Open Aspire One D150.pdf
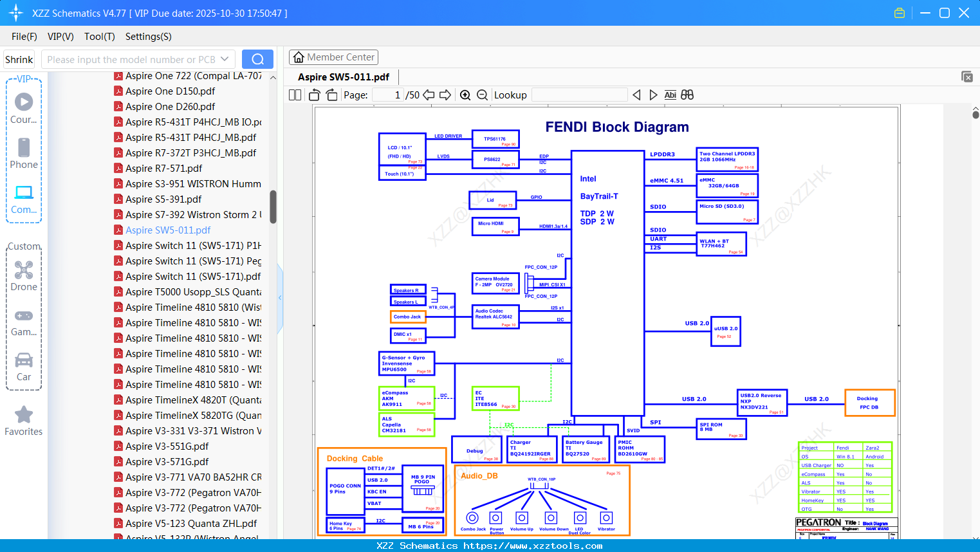This screenshot has height=552, width=980. (x=170, y=91)
